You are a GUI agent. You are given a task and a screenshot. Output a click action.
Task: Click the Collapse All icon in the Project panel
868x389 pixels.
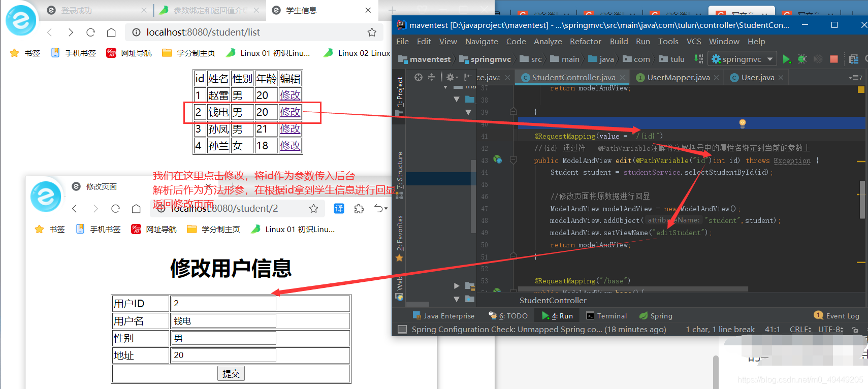point(432,77)
